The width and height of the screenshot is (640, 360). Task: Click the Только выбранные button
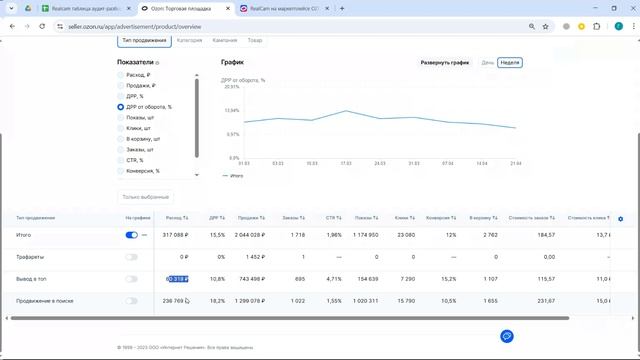pyautogui.click(x=145, y=197)
